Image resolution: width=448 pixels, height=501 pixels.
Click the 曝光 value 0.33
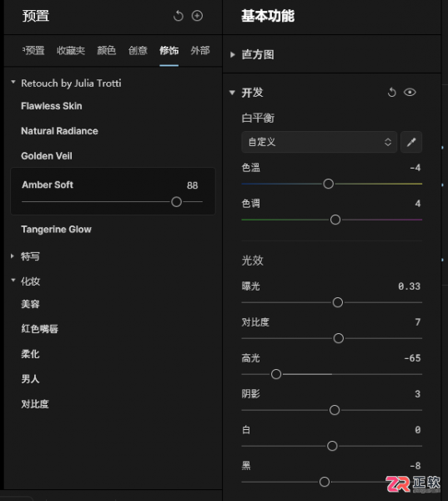click(x=409, y=286)
